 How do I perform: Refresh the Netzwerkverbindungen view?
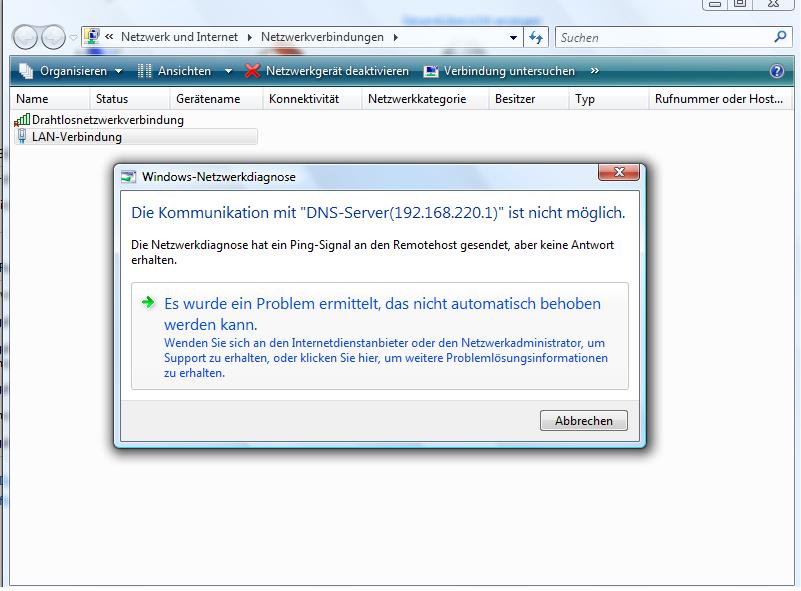tap(536, 37)
